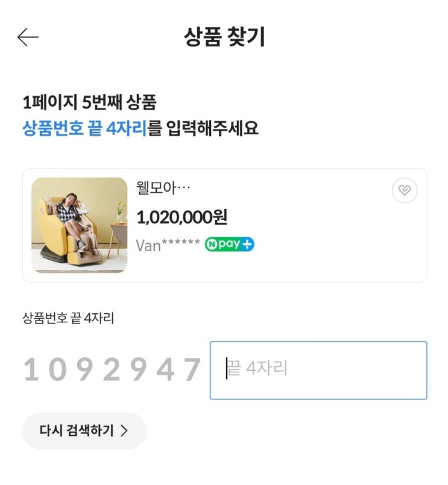Focus the 끝 4자리 input field
This screenshot has height=485, width=448.
coord(318,370)
